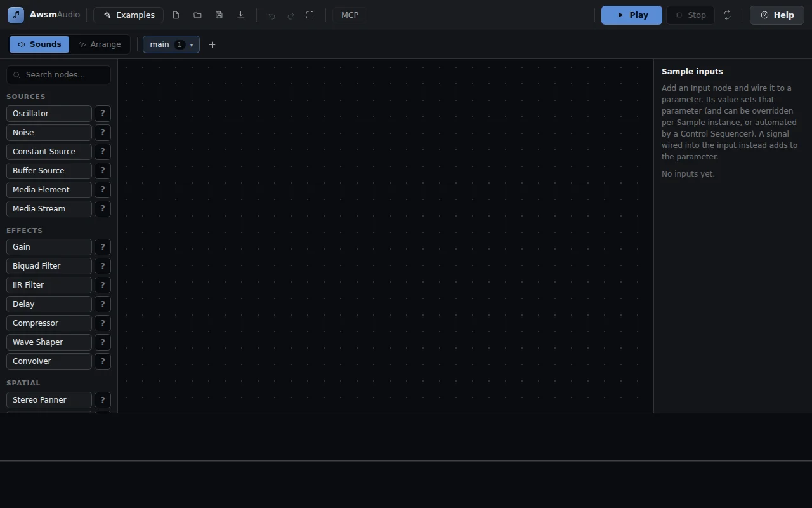Show help for Biquad Filter node
Viewport: 812px width, 508px height.
click(x=102, y=266)
